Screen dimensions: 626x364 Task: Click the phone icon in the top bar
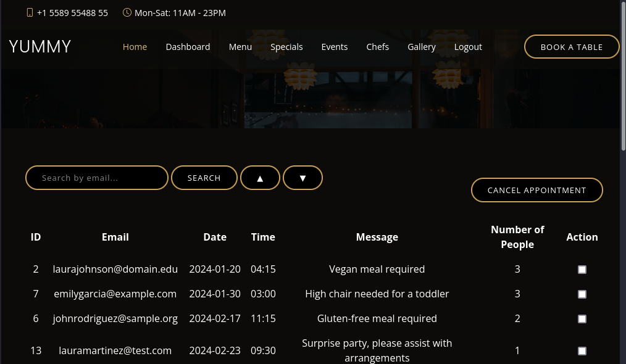(30, 12)
